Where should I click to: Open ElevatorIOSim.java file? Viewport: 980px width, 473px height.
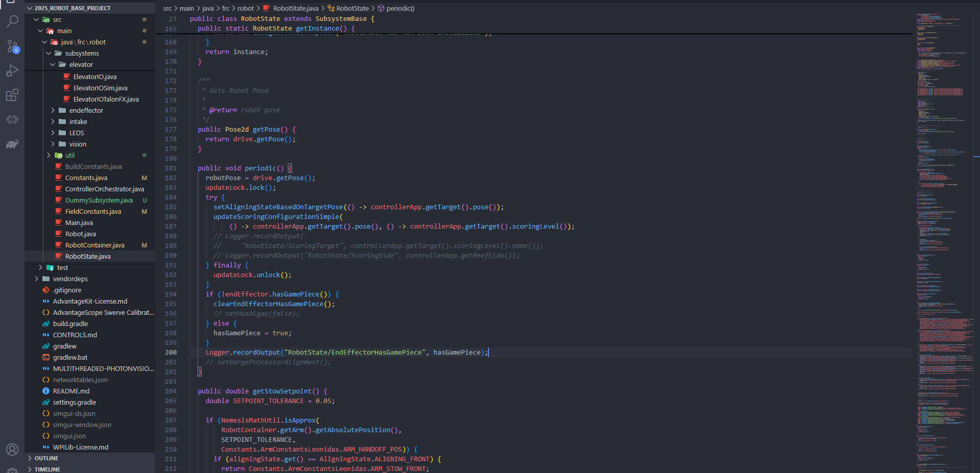tap(100, 88)
